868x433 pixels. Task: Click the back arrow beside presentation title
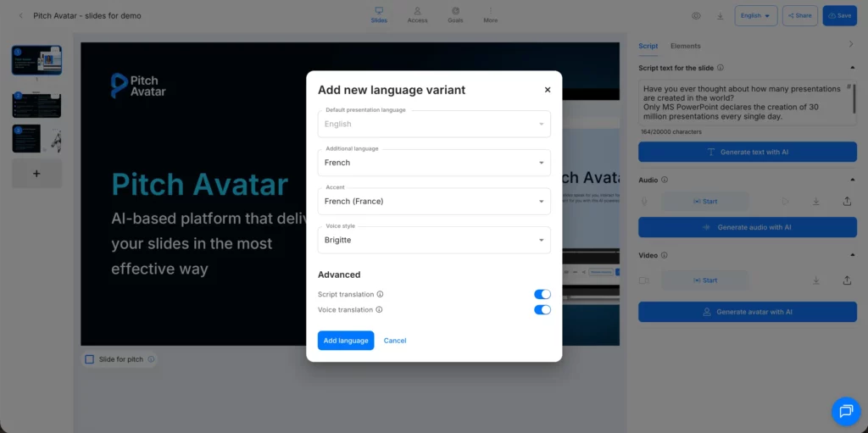21,15
